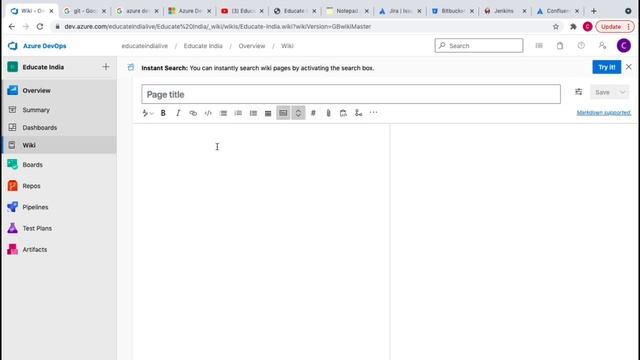
Task: Open a new browser tab with plus button
Action: point(594,11)
